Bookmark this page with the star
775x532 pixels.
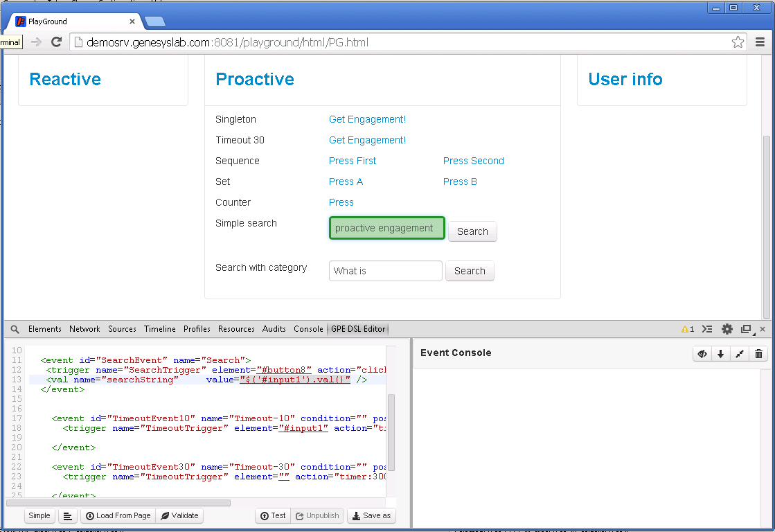point(738,42)
